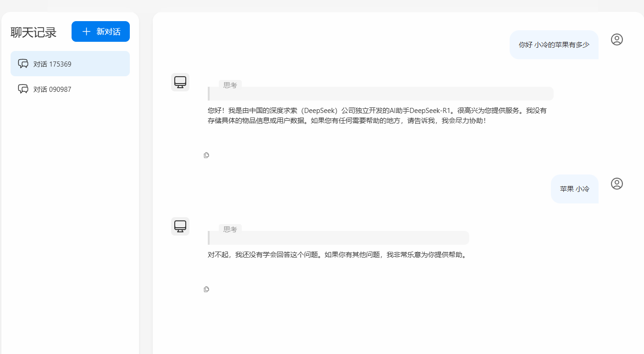Viewport: 644px width, 354px height.
Task: Open conversation 对话 090987
Action: pyautogui.click(x=70, y=89)
